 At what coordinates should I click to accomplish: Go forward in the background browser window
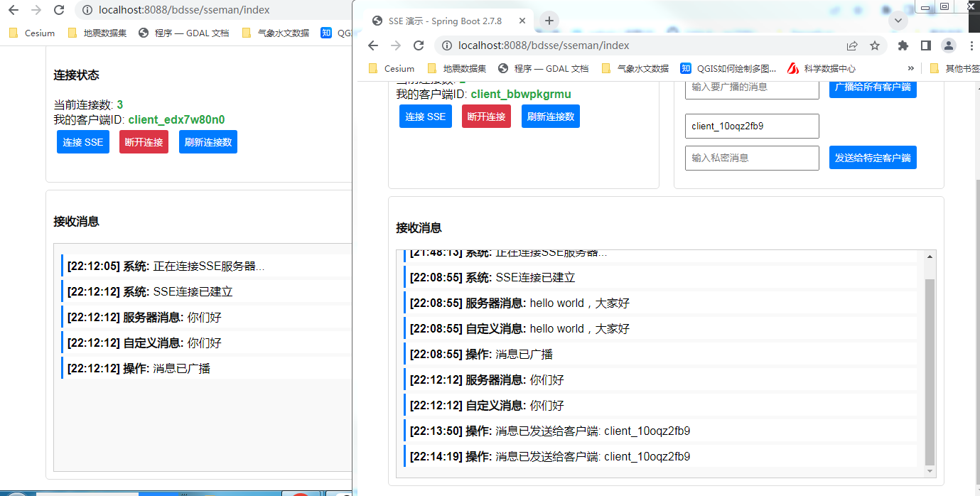pos(36,10)
